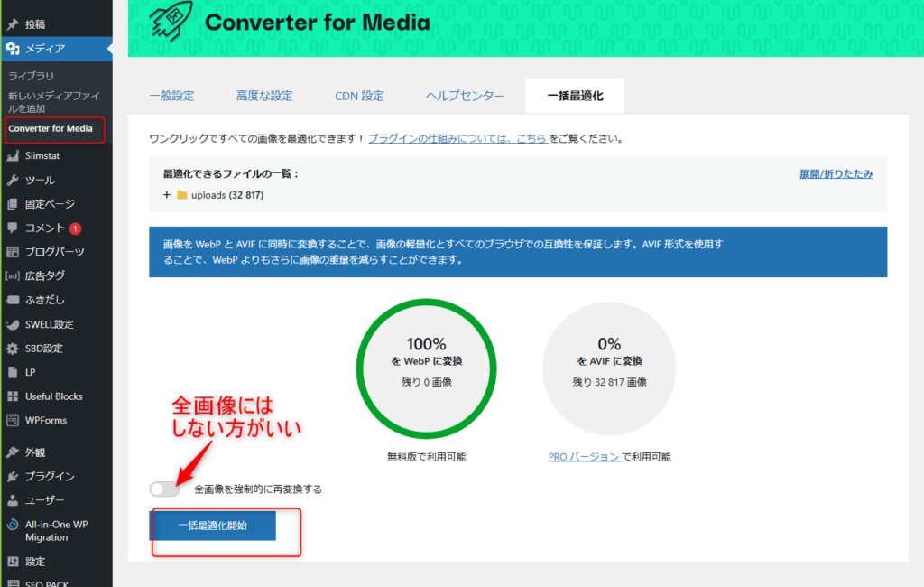Image resolution: width=924 pixels, height=587 pixels.
Task: Expand the uploads folder with plus sign
Action: click(x=167, y=195)
